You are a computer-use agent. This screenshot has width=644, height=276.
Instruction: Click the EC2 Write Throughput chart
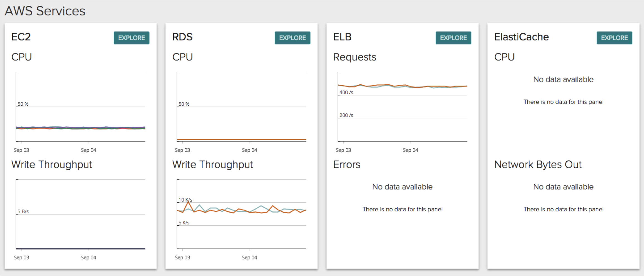(80, 214)
